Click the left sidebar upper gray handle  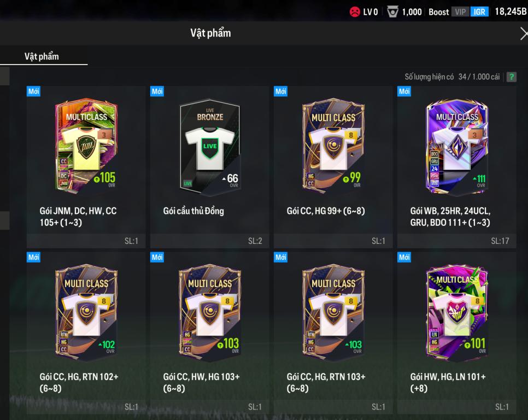4,76
